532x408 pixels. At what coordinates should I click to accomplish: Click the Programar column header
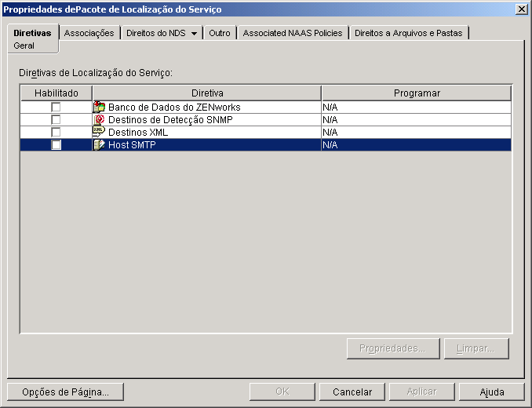[417, 93]
